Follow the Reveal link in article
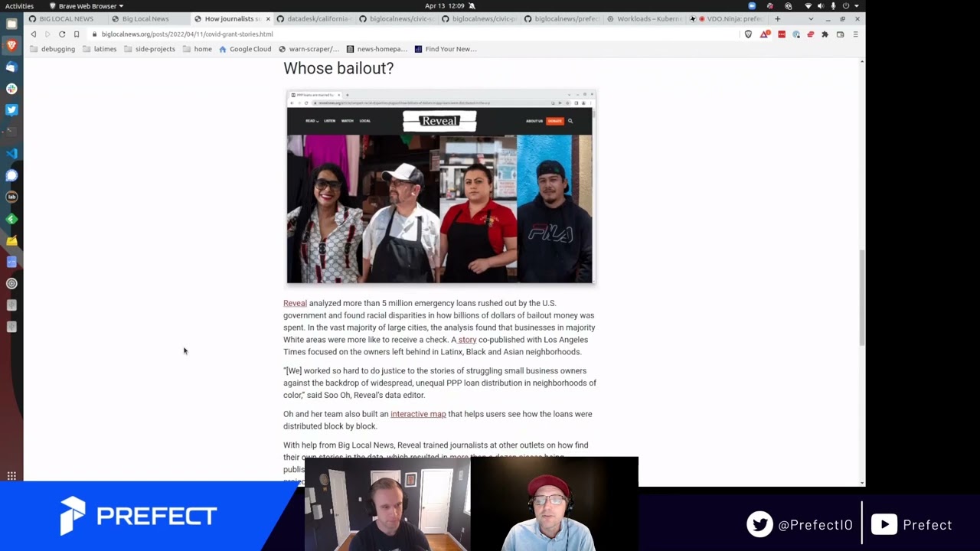Viewport: 980px width, 551px height. pos(295,303)
